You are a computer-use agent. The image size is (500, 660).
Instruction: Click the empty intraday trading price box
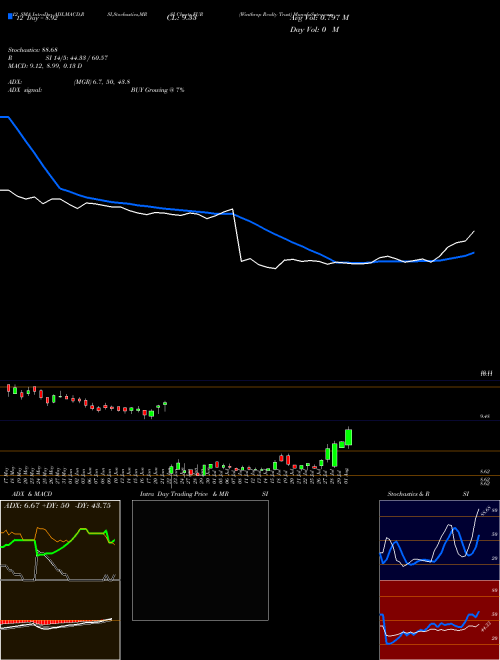(x=200, y=560)
